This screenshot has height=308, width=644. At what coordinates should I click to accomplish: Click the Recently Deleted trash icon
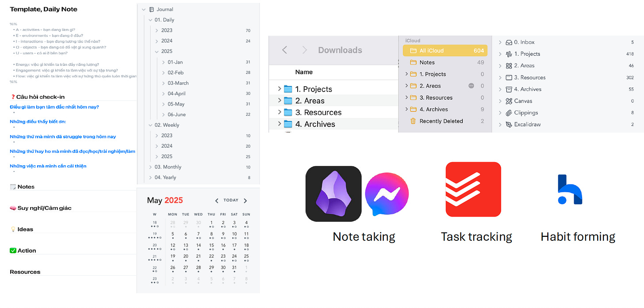tap(413, 121)
